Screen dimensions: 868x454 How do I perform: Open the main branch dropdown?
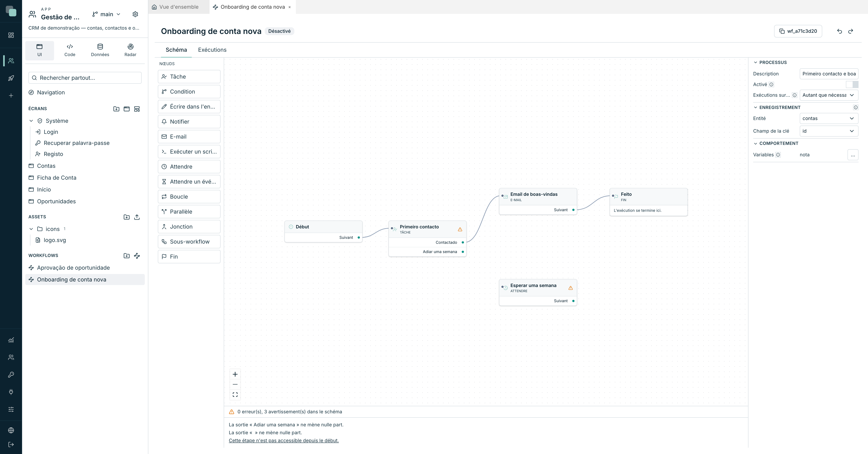tap(107, 14)
